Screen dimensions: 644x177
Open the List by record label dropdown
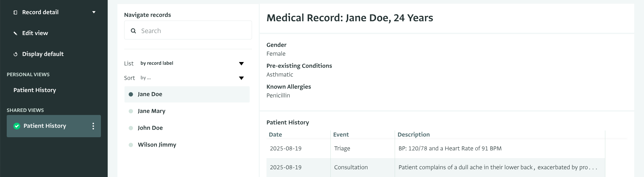pyautogui.click(x=241, y=63)
